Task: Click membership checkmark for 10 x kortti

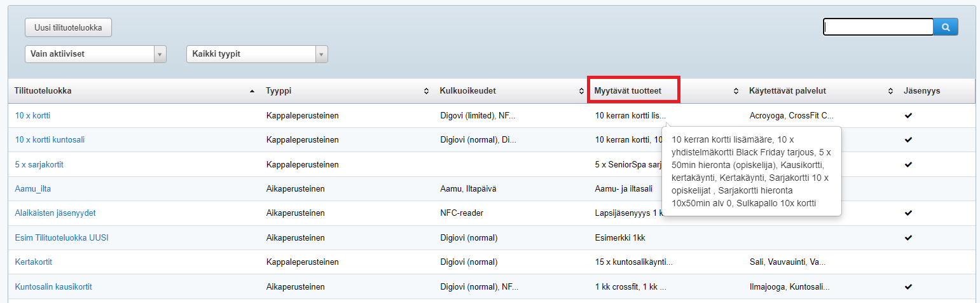Action: [908, 116]
